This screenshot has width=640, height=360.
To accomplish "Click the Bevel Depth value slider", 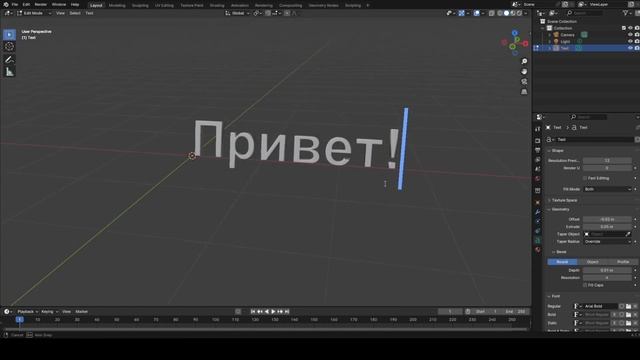I will (607, 270).
